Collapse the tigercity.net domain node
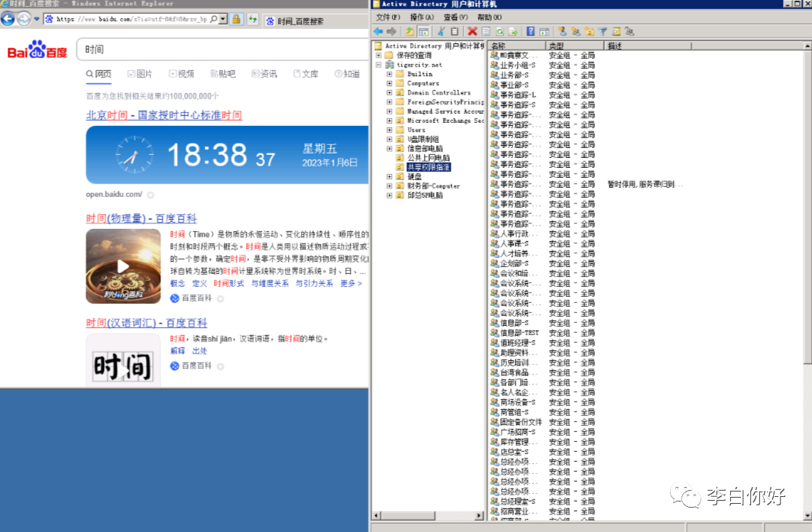Image resolution: width=812 pixels, height=532 pixels. pos(379,65)
